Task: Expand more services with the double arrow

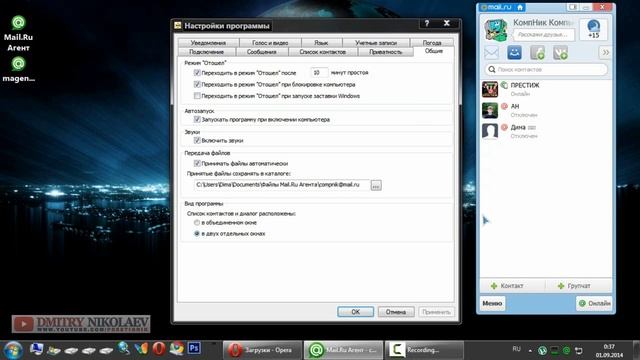Action: (605, 53)
